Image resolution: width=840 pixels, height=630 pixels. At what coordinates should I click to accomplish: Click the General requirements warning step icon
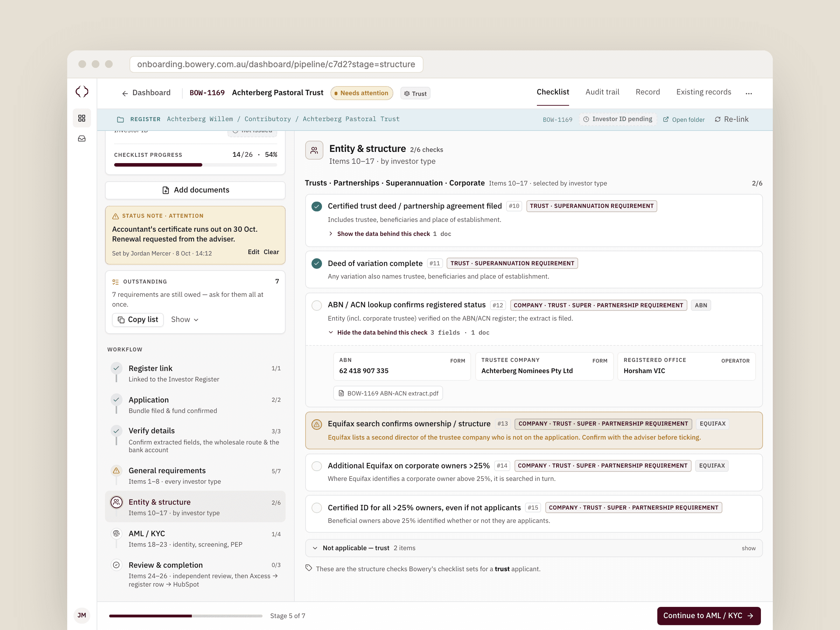[x=116, y=470]
